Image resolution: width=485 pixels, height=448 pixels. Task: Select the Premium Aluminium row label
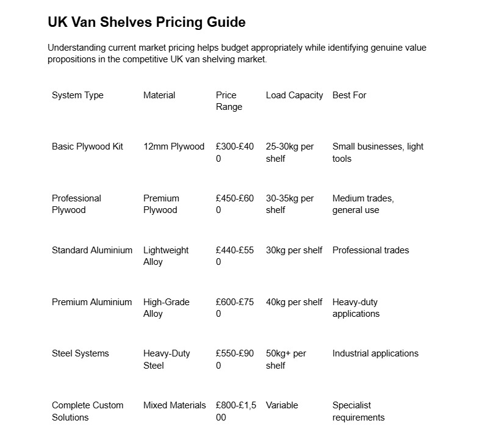pyautogui.click(x=92, y=302)
